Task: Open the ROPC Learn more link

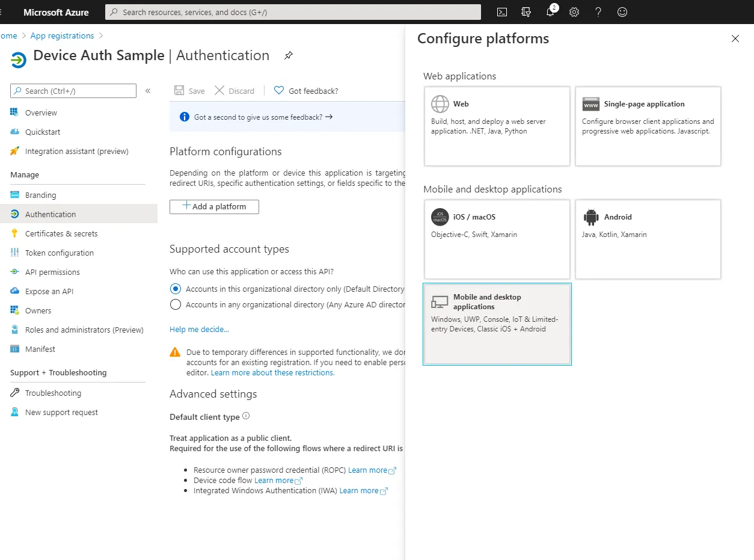Action: (x=372, y=470)
